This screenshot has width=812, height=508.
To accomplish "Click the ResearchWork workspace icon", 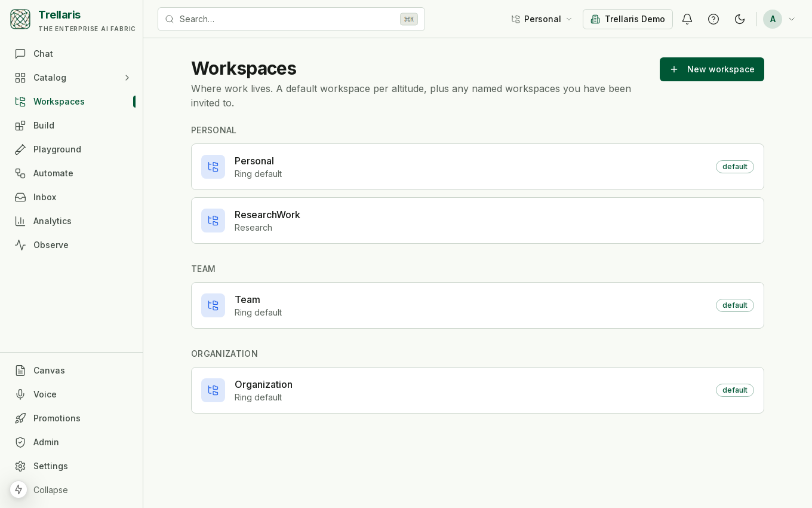I will (x=213, y=221).
